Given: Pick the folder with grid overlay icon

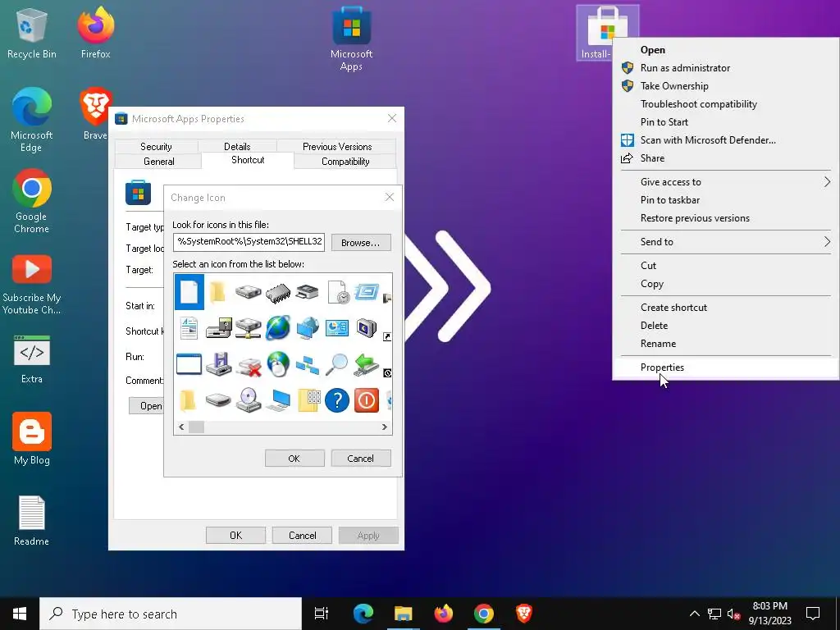Looking at the screenshot, I should click(x=308, y=400).
